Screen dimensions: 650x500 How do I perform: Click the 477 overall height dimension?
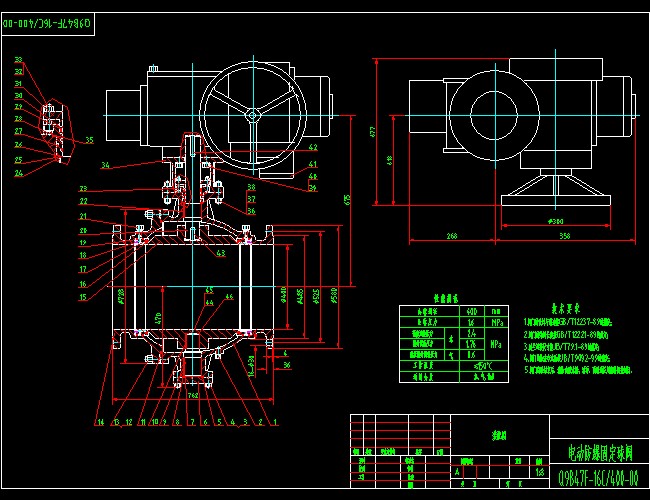click(373, 132)
